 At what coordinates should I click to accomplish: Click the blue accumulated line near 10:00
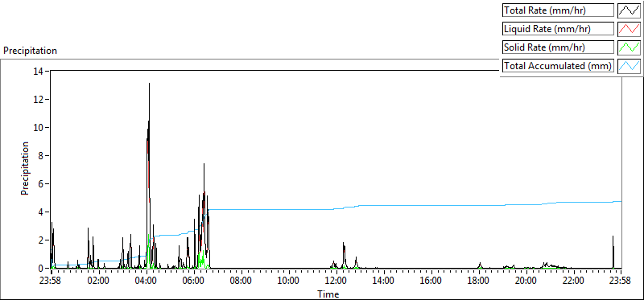click(289, 209)
